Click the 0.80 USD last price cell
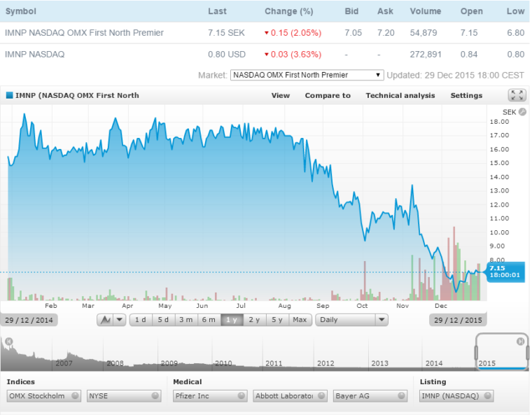 [x=227, y=55]
